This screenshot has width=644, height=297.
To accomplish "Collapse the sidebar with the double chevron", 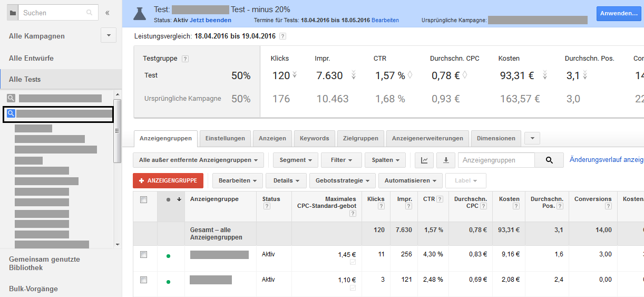I will pos(107,13).
